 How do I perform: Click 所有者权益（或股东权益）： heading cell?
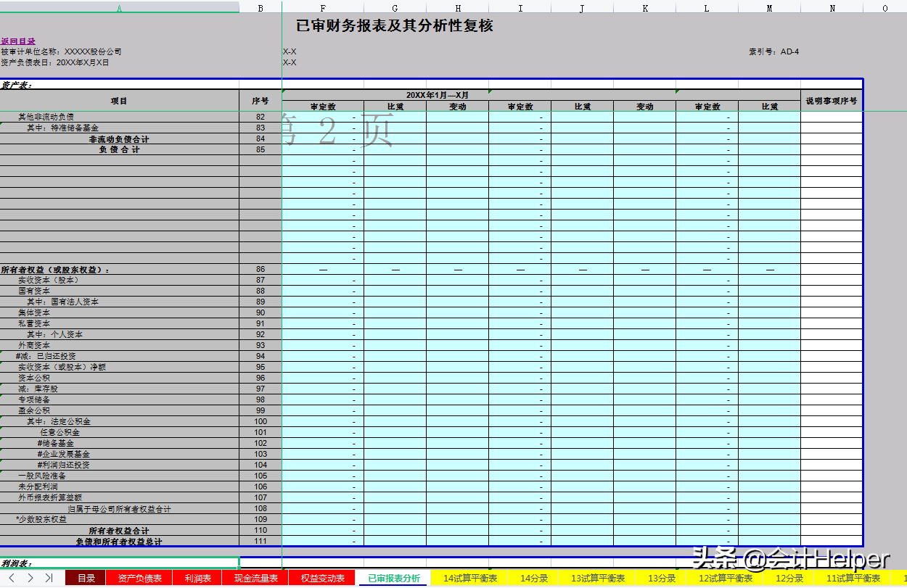(119, 269)
